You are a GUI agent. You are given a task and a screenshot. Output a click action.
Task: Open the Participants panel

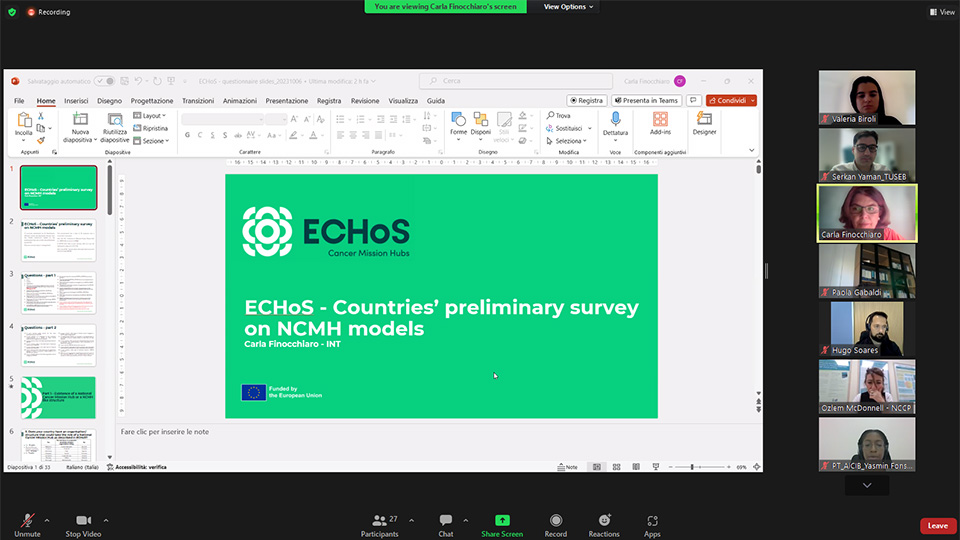click(x=380, y=521)
